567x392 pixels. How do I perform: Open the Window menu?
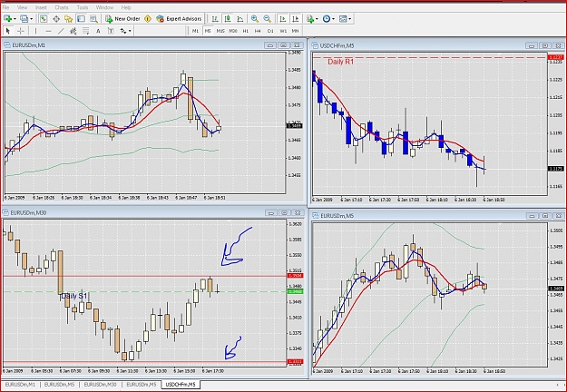point(104,7)
